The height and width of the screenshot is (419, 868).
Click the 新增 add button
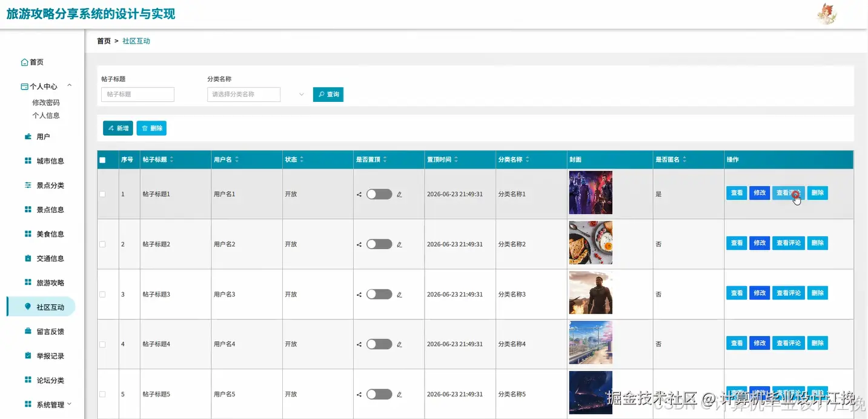[x=118, y=128]
